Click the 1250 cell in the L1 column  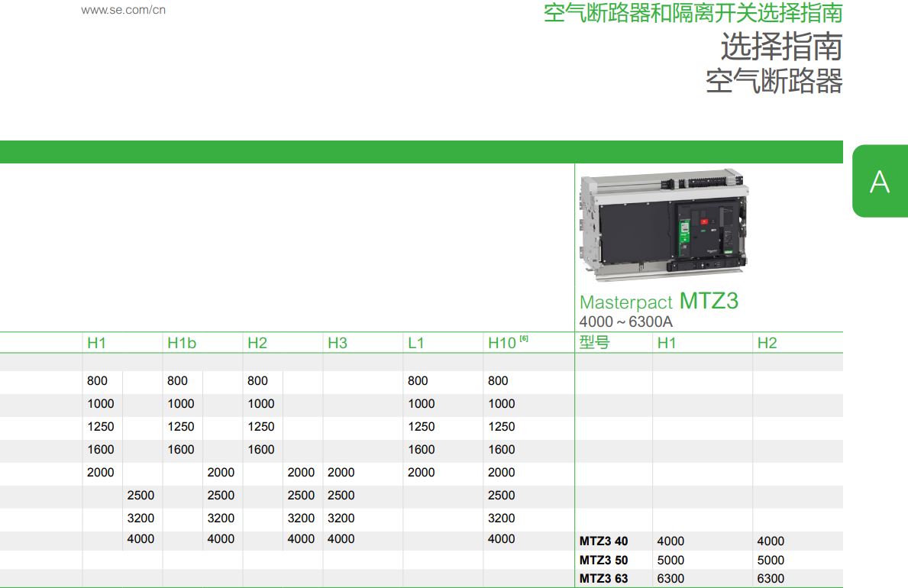[x=421, y=426]
